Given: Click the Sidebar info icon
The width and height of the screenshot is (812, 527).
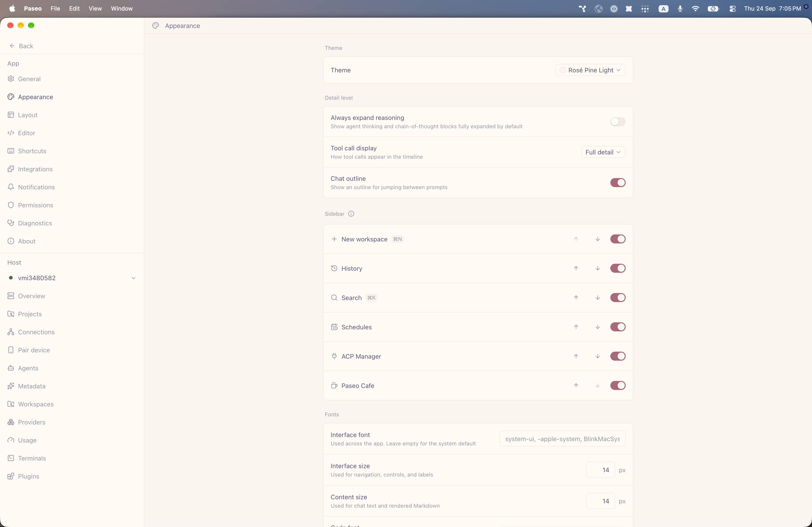Looking at the screenshot, I should (351, 214).
